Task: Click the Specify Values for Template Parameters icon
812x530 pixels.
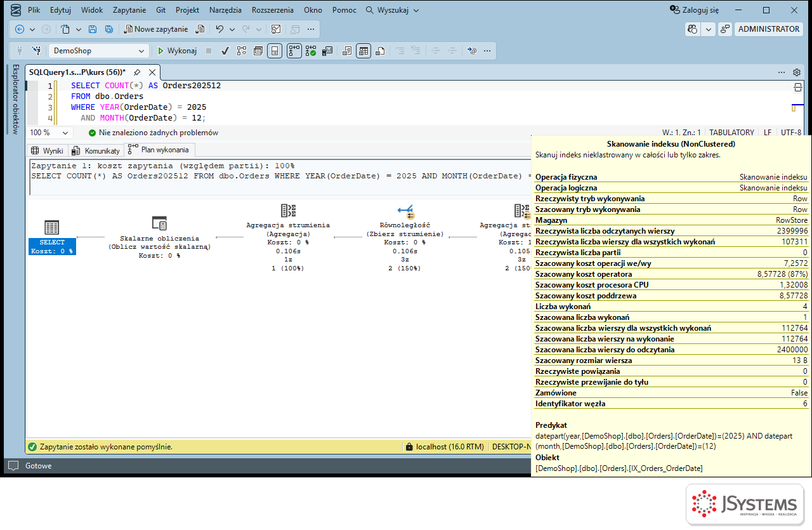Action: [x=471, y=51]
